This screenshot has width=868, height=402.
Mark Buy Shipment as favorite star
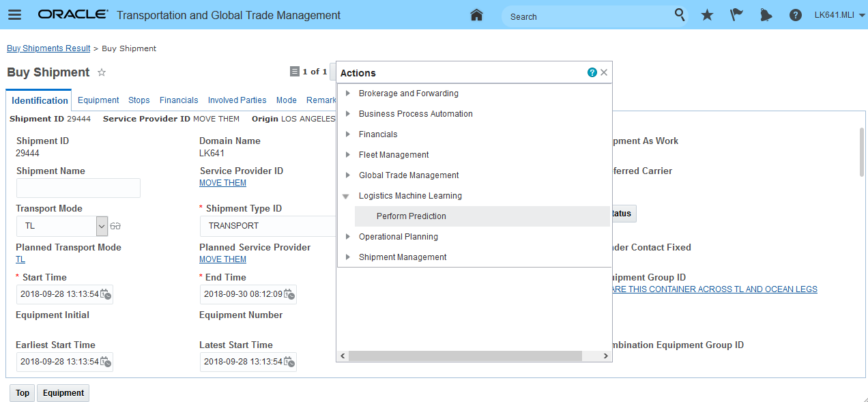[102, 72]
